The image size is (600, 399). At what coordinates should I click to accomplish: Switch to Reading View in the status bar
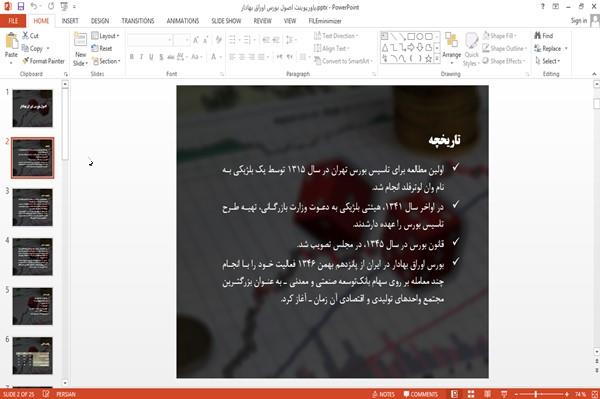(488, 394)
